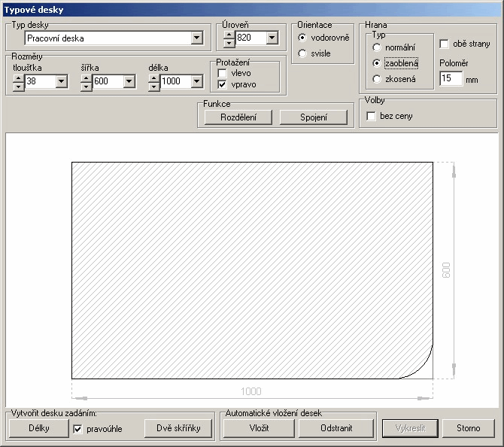Increase Úroveň with the up spinner arrow
This screenshot has height=447, width=504.
click(x=229, y=34)
